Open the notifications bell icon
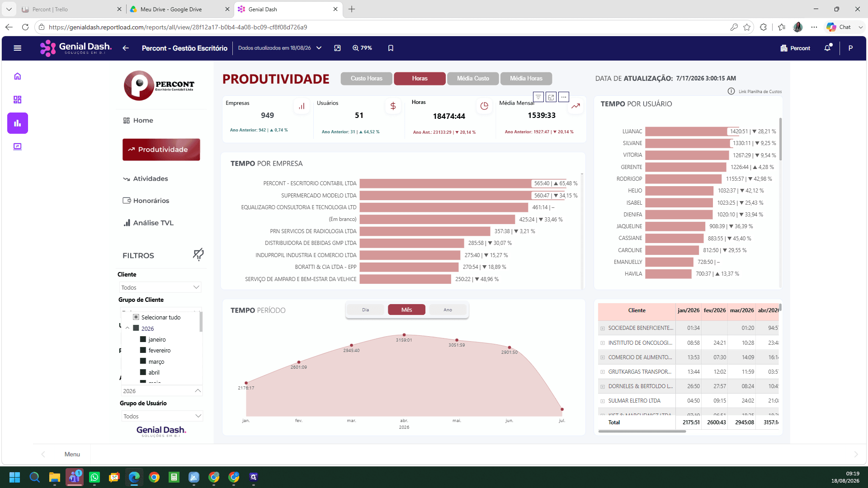This screenshot has width=868, height=488. point(827,48)
